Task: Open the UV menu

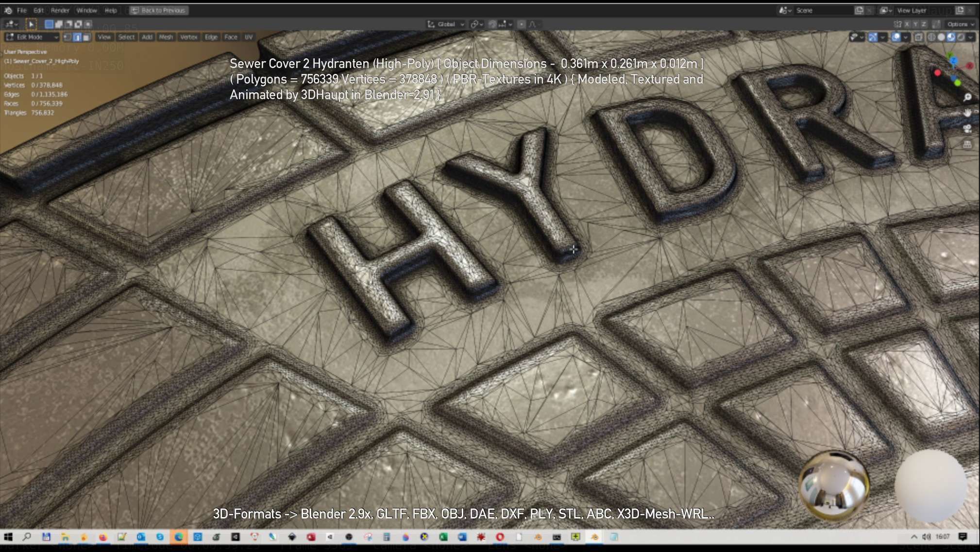Action: click(x=249, y=37)
